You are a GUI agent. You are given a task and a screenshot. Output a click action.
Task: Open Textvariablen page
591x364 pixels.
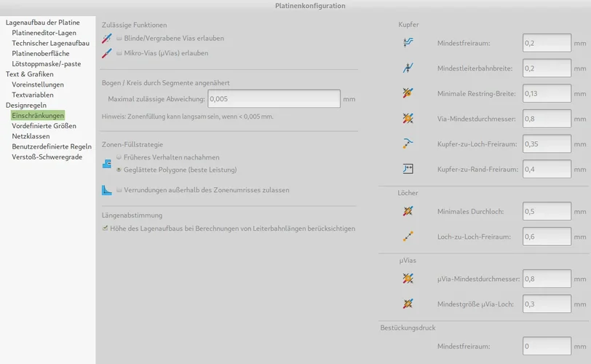33,95
